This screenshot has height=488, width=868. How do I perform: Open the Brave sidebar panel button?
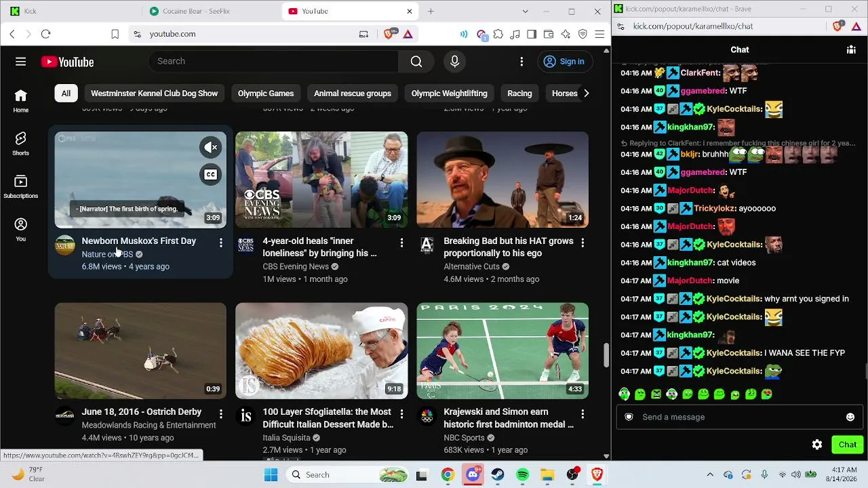pyautogui.click(x=532, y=34)
